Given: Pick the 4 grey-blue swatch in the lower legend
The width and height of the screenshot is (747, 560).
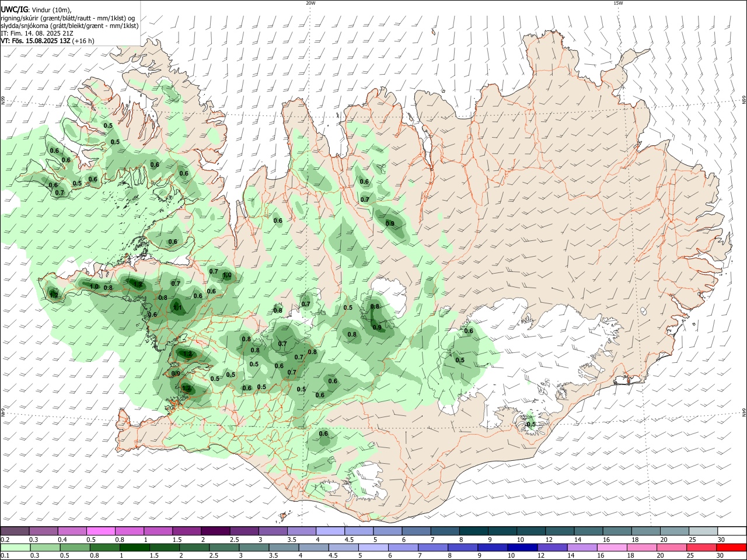Looking at the screenshot, I should click(x=313, y=547).
